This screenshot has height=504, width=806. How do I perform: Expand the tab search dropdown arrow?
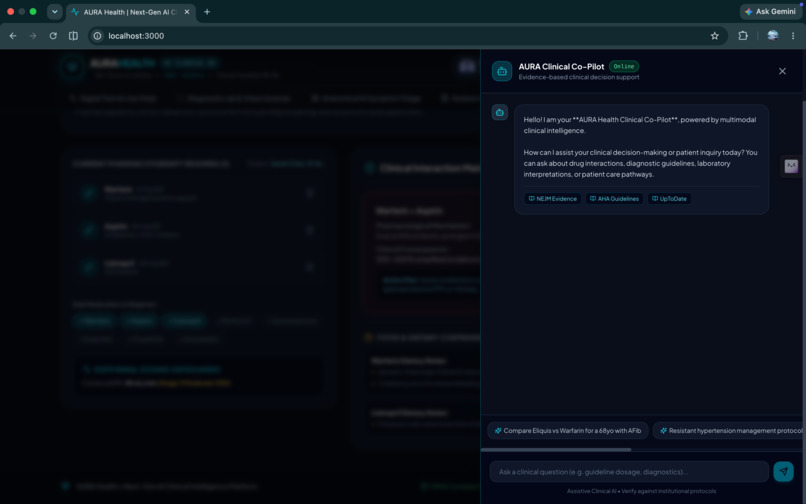(x=54, y=11)
